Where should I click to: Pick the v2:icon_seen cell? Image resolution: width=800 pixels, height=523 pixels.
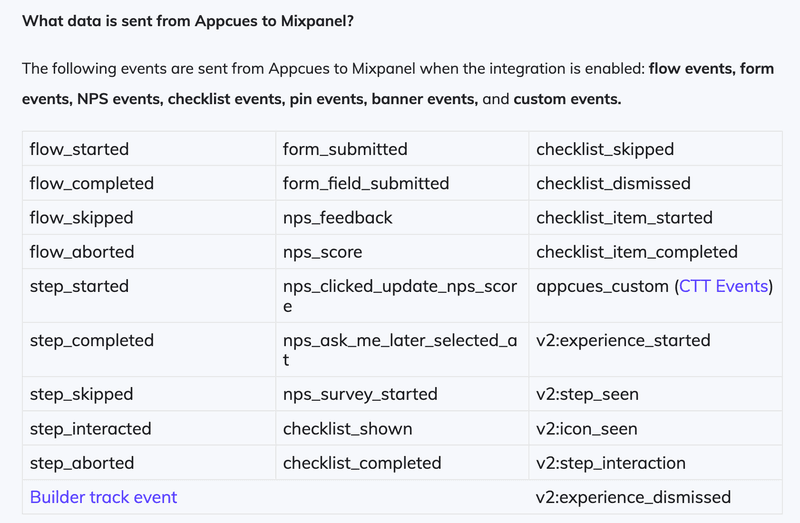(656, 429)
